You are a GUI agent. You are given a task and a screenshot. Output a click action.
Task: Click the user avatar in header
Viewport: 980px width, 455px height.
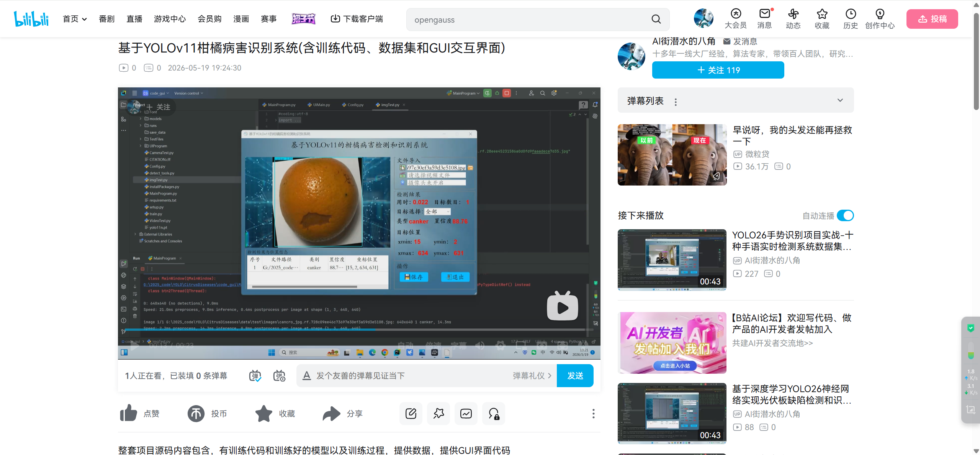tap(704, 18)
